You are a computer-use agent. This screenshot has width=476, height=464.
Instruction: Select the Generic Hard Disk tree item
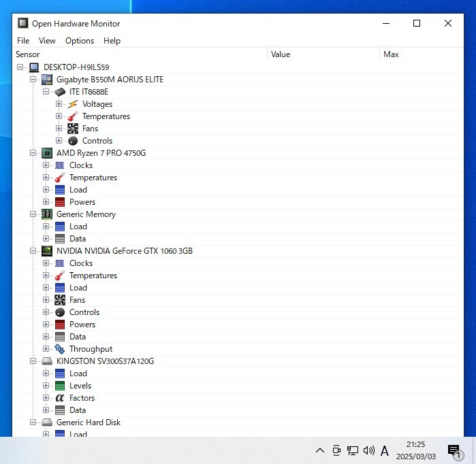(x=88, y=422)
